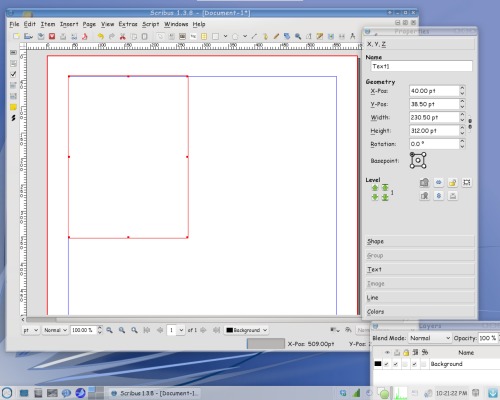Open the Extras menu

tap(128, 24)
